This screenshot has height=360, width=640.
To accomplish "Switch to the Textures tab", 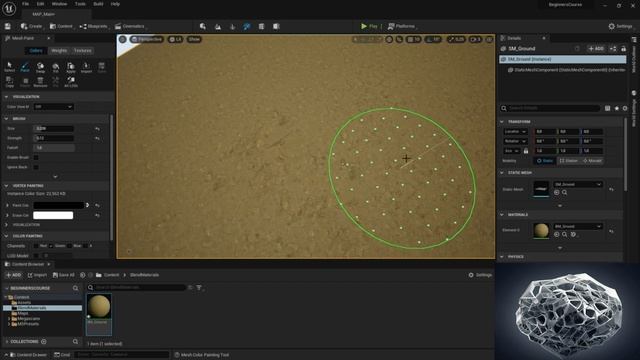I will [82, 51].
